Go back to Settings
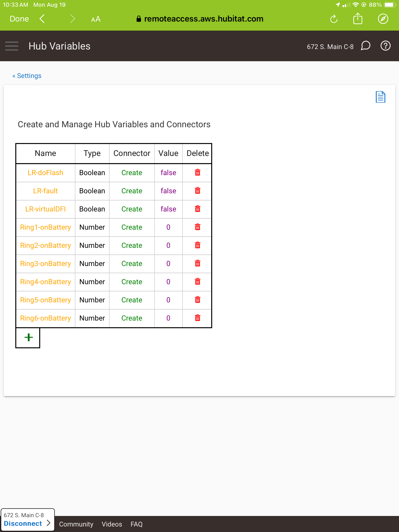The image size is (399, 532). pos(27,76)
